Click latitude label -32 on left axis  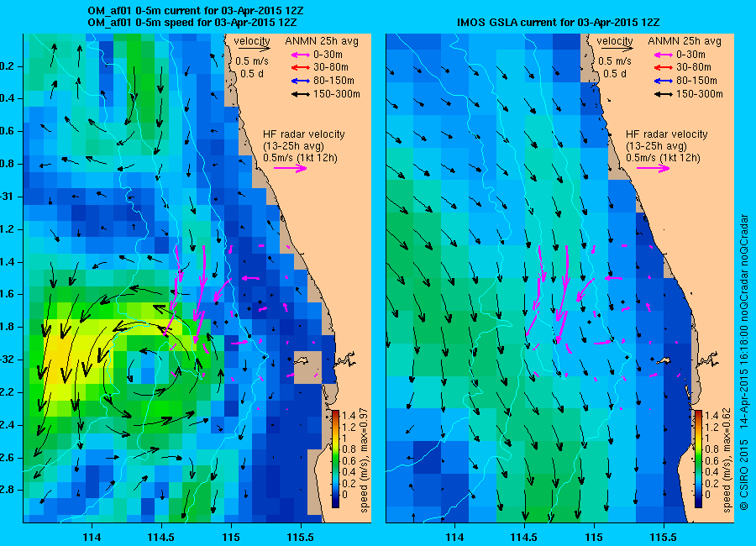coord(6,360)
